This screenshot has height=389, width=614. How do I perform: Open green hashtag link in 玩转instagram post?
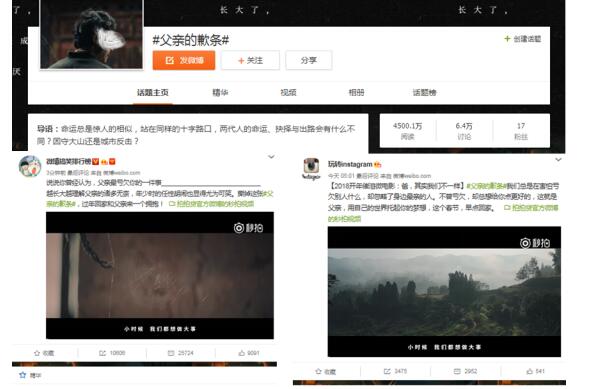pos(486,186)
